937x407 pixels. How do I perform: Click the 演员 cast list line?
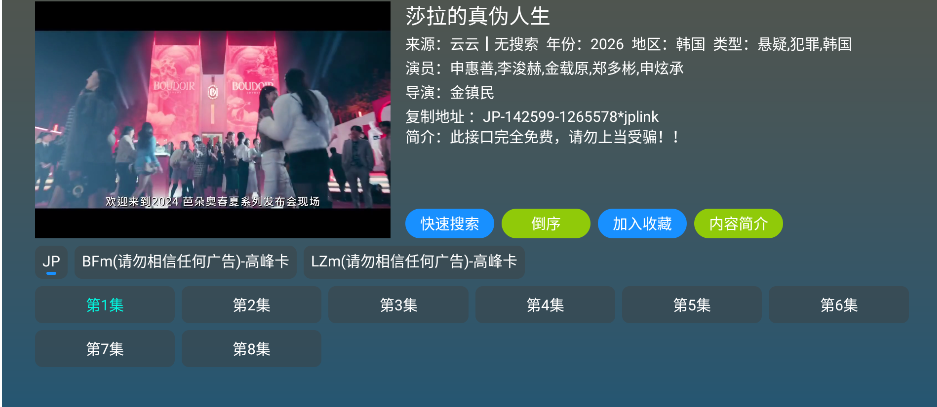[x=544, y=68]
